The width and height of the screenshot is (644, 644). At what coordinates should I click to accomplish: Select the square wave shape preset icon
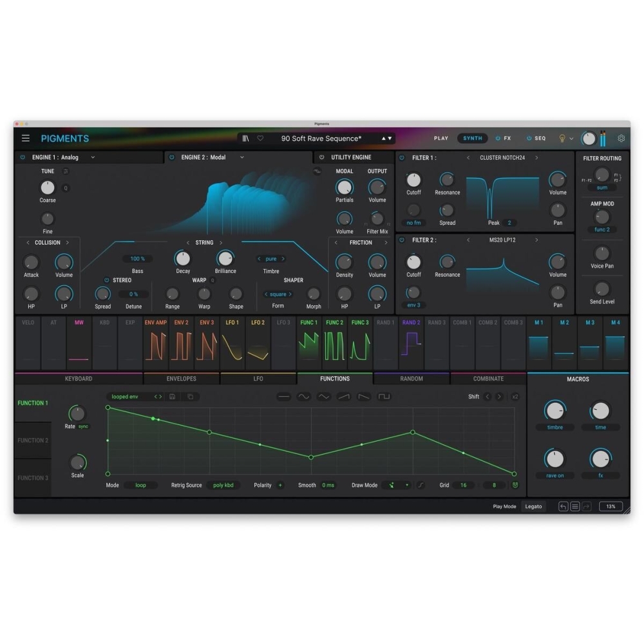click(x=383, y=397)
